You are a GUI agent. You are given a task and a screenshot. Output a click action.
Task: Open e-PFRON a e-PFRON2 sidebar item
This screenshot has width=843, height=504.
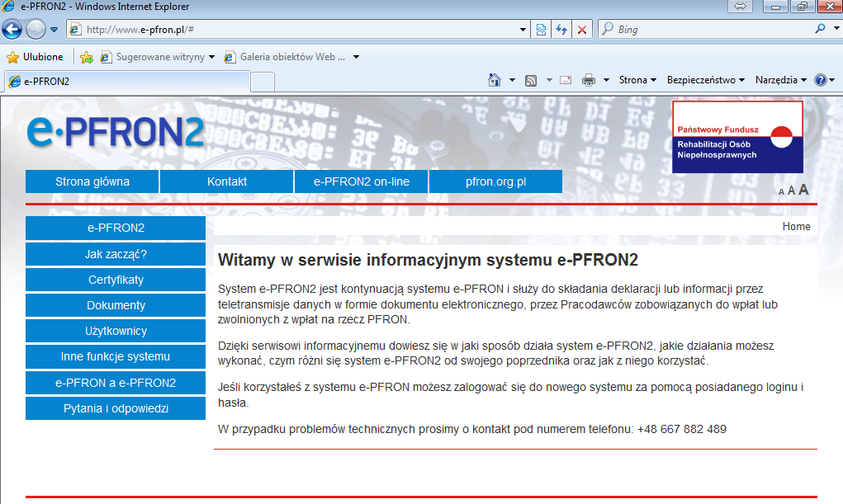[116, 383]
